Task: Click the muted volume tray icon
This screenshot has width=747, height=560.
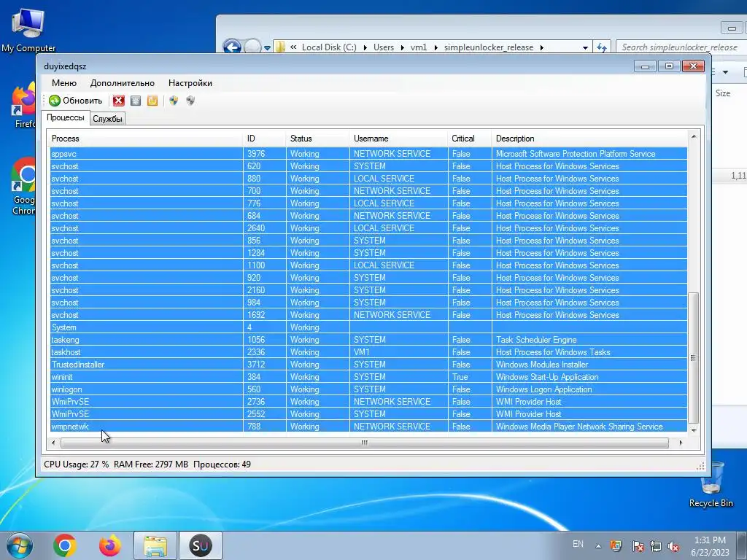Action: click(x=673, y=546)
